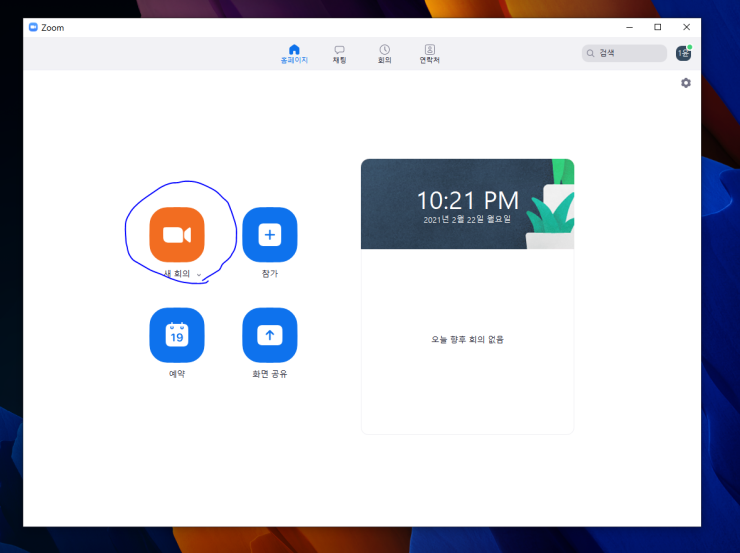Image resolution: width=740 pixels, height=553 pixels.
Task: Go to the 회의 meetings tab
Action: tap(385, 54)
